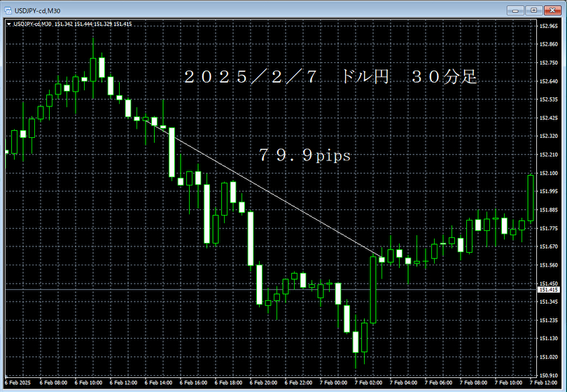Click the 151.670 price scale label
The height and width of the screenshot is (392, 567).
coord(549,246)
